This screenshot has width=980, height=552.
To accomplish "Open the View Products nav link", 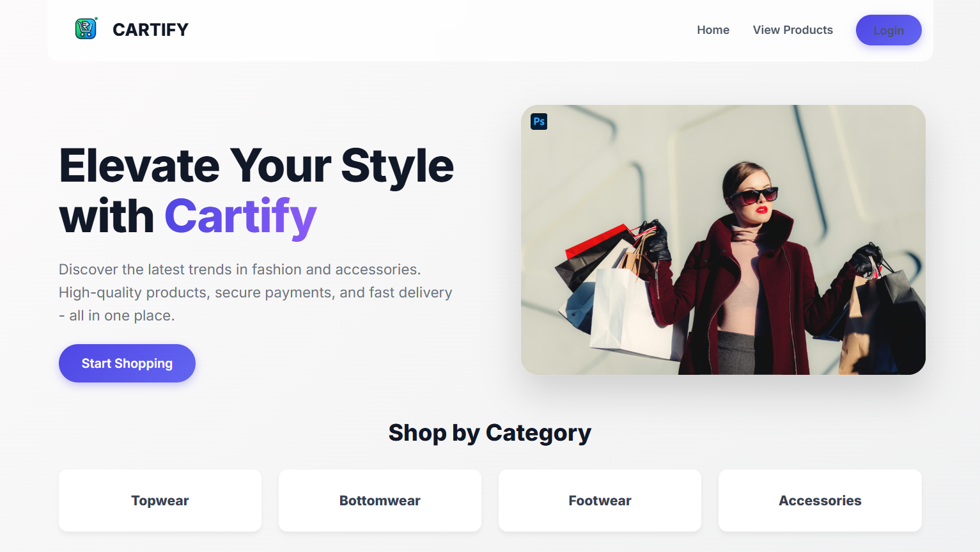I will point(793,30).
